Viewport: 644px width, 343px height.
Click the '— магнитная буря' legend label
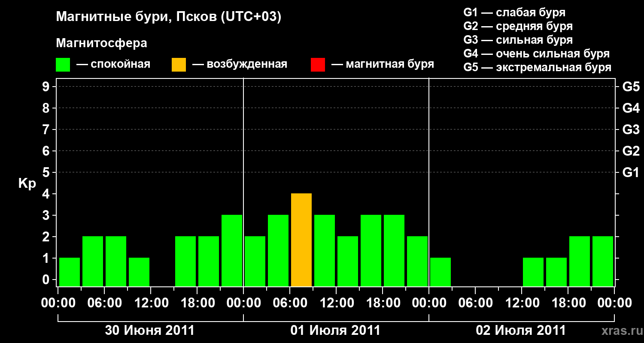point(383,64)
